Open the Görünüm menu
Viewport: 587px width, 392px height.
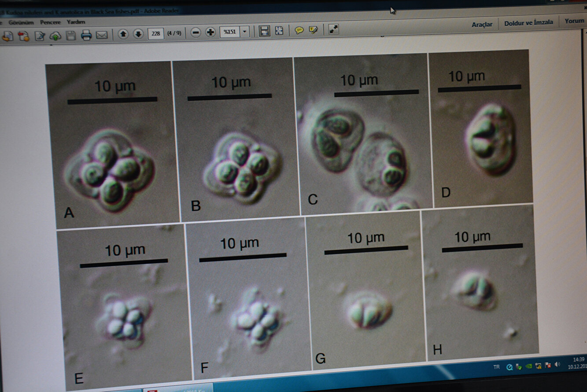21,22
